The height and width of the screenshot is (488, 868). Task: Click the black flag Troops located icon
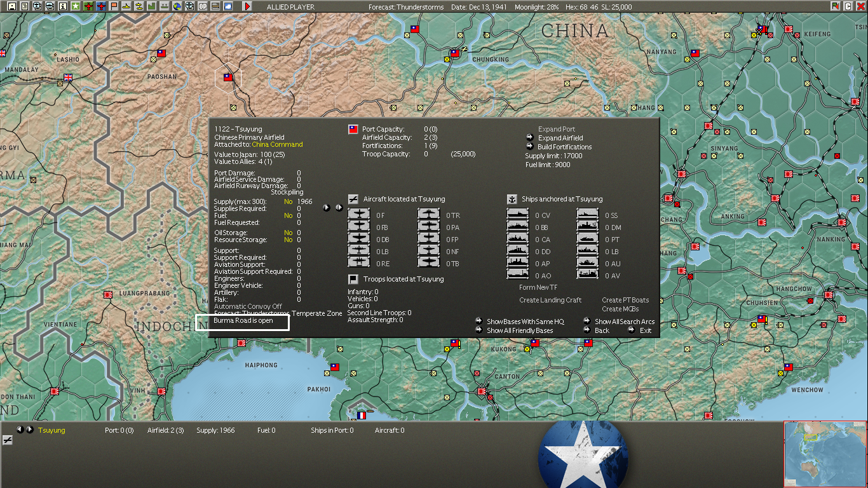coord(353,279)
